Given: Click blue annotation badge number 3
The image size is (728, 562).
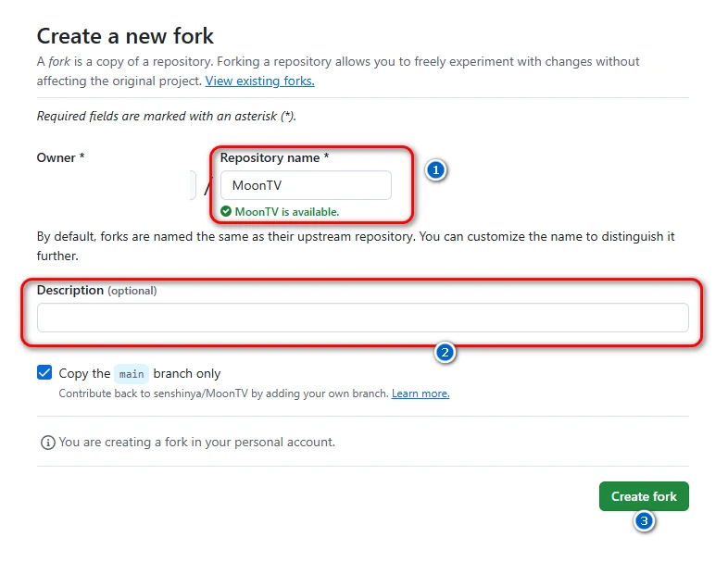Looking at the screenshot, I should click(644, 521).
